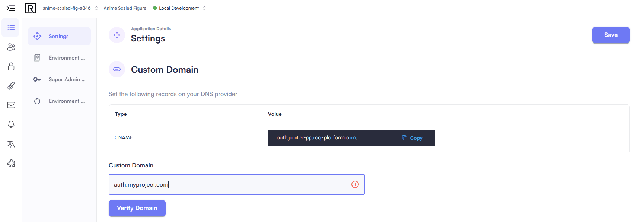Open the translations language icon in sidebar
Screen dimensions: 644x222
click(x=11, y=144)
